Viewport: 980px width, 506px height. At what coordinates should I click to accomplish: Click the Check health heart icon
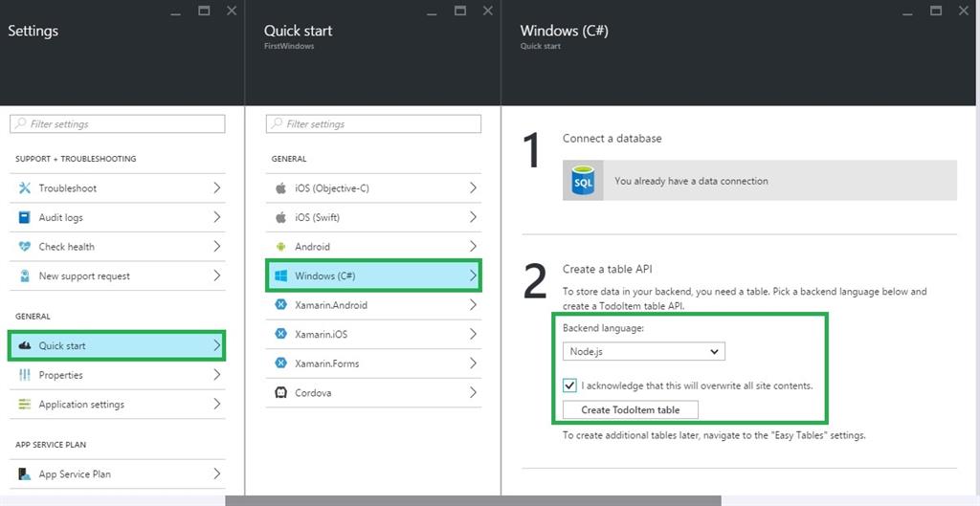[25, 247]
